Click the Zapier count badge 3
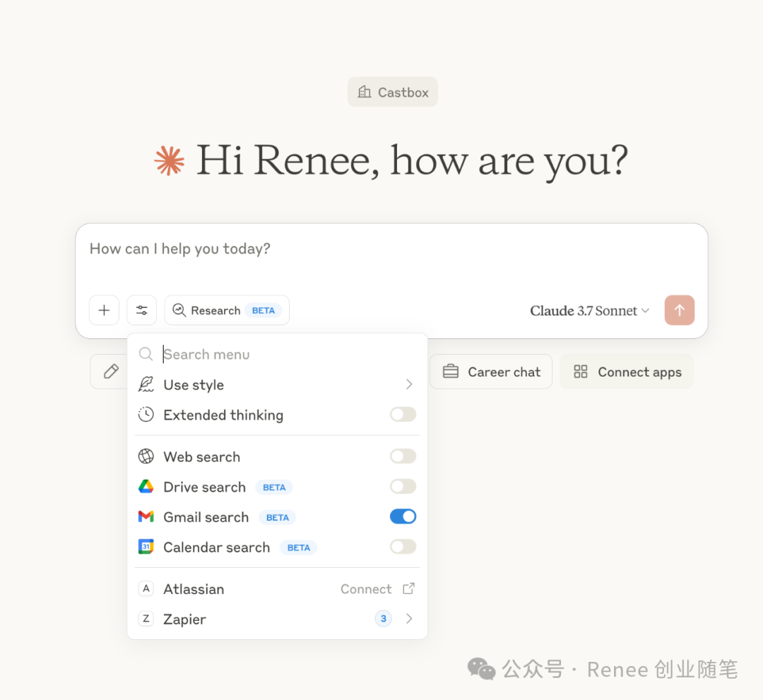Viewport: 763px width, 700px height. [x=384, y=619]
